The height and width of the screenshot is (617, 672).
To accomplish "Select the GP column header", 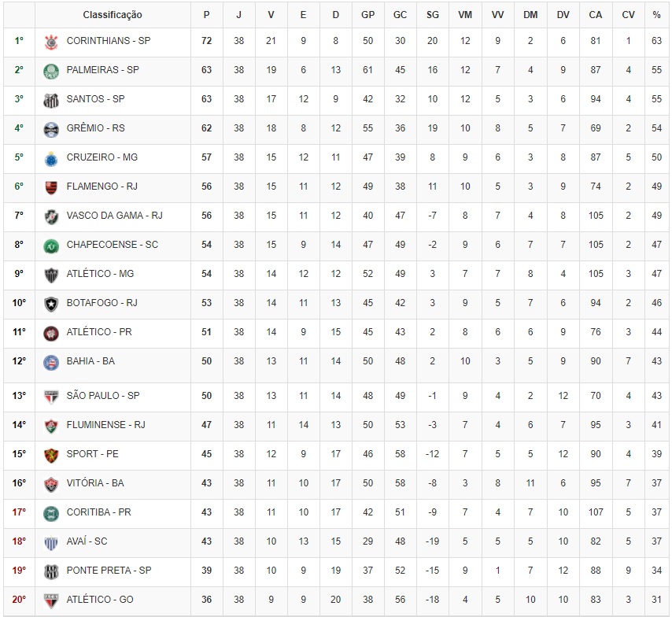I will coord(367,15).
